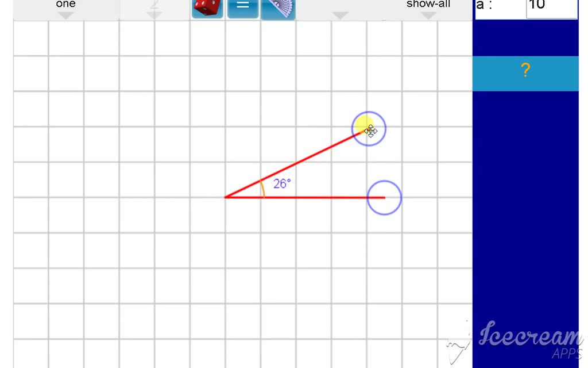Open the dropdown arrow beside the protractor tool

tap(340, 14)
